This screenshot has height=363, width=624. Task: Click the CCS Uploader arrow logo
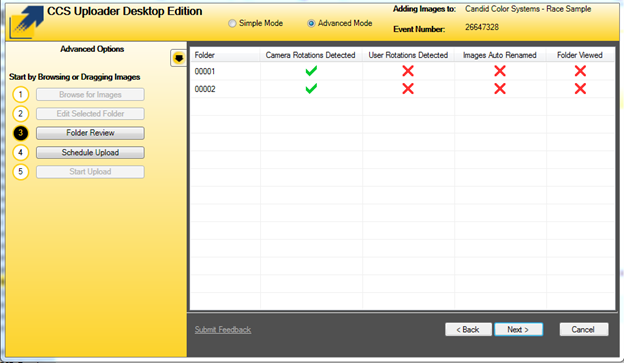(26, 22)
